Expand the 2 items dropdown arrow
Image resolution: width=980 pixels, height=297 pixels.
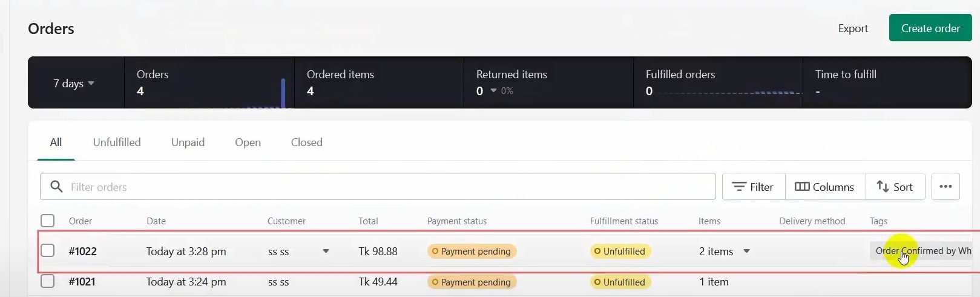pos(746,251)
